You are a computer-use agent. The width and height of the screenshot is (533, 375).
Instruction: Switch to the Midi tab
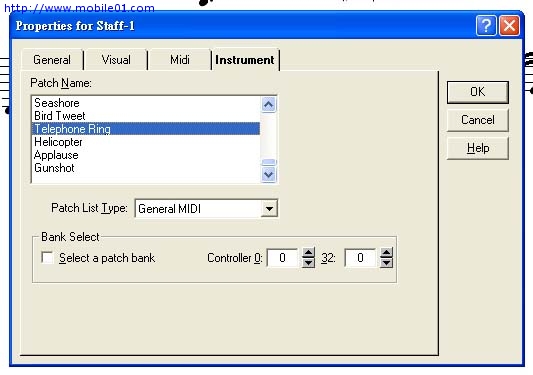(180, 60)
